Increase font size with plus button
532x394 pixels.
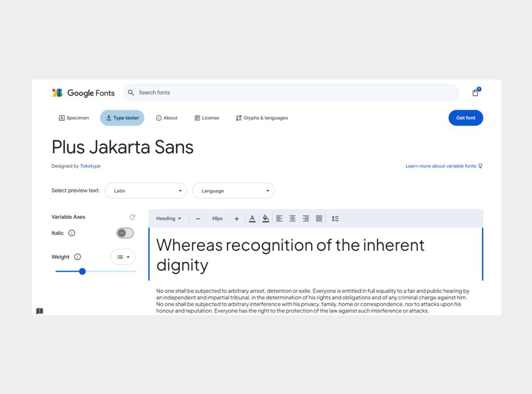236,219
